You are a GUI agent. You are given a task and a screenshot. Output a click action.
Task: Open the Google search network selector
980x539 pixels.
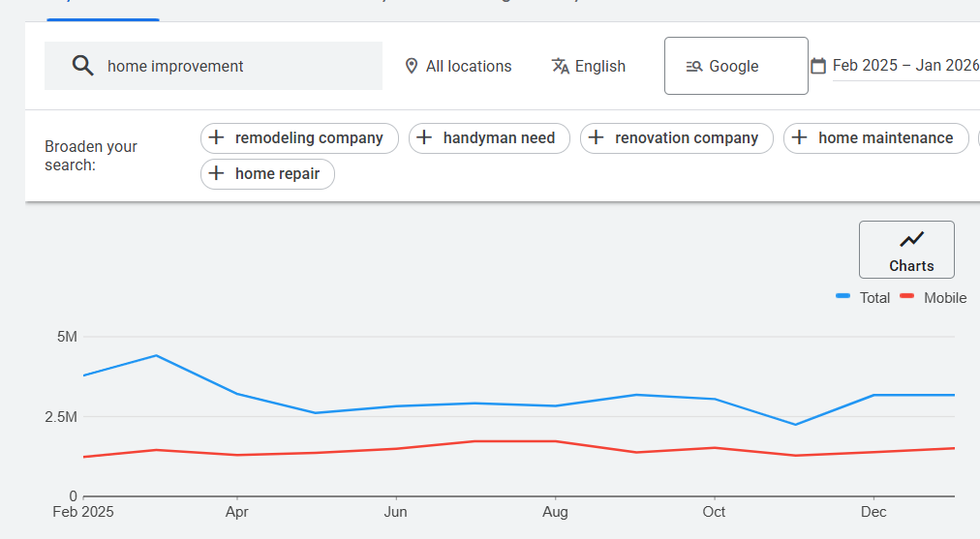(735, 66)
